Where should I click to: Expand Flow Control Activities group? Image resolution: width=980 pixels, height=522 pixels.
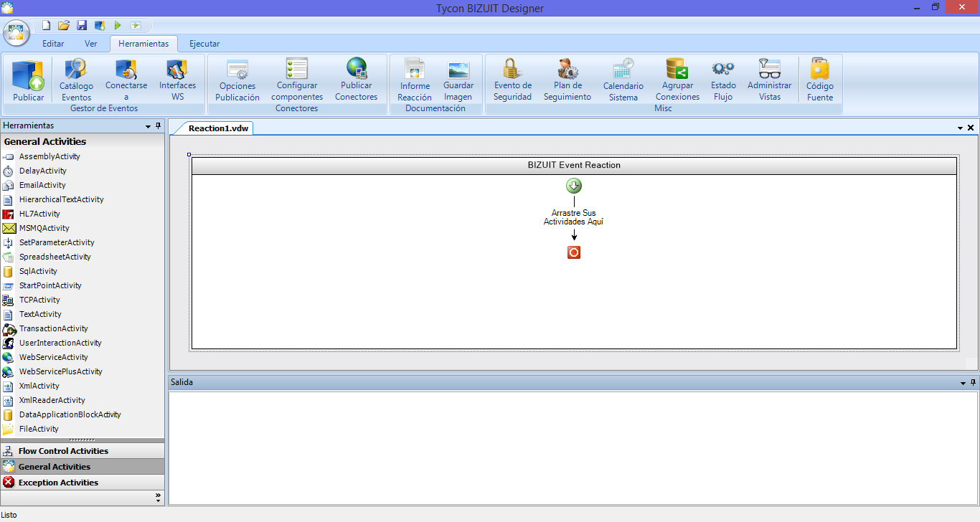click(x=83, y=451)
